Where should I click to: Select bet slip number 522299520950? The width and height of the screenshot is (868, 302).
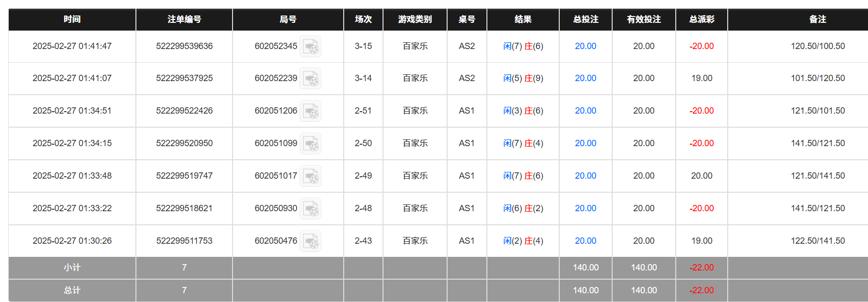click(184, 143)
